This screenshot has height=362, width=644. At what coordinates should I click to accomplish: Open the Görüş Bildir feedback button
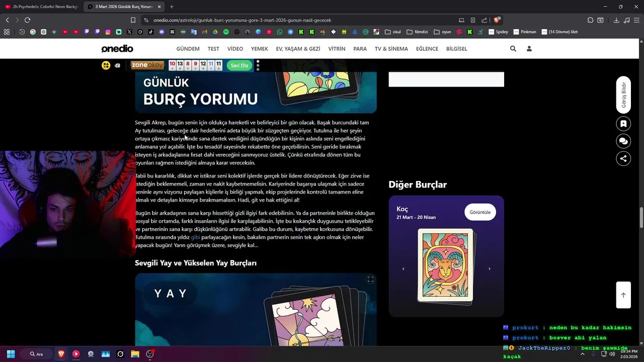(623, 95)
